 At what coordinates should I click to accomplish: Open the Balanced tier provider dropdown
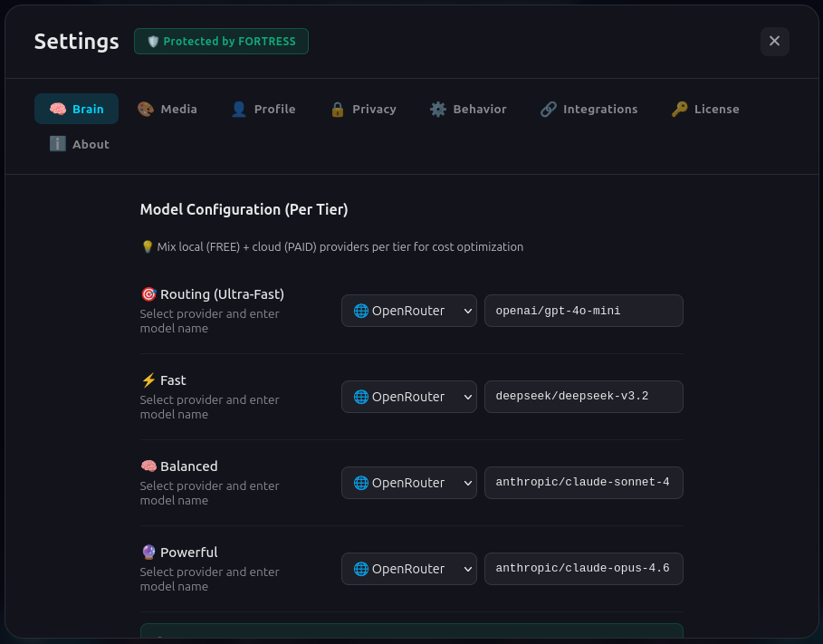pyautogui.click(x=409, y=483)
